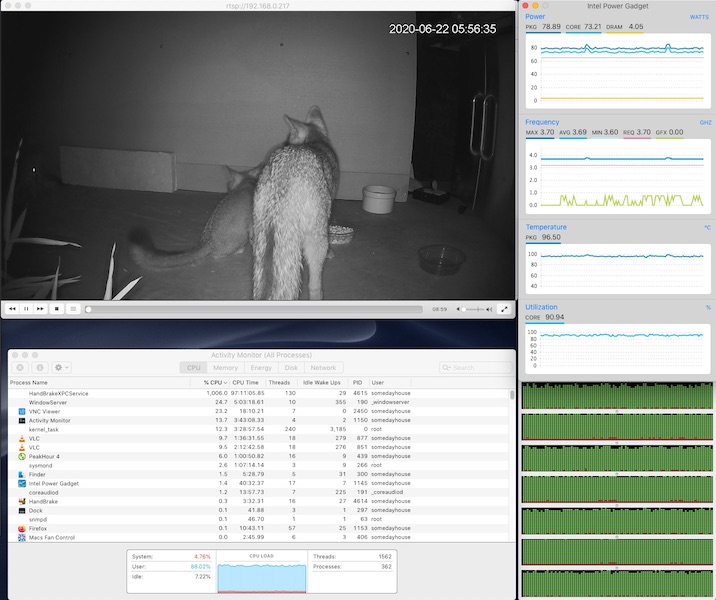Click the VLC cone icon with PID 851
716x600 pixels.
21,447
